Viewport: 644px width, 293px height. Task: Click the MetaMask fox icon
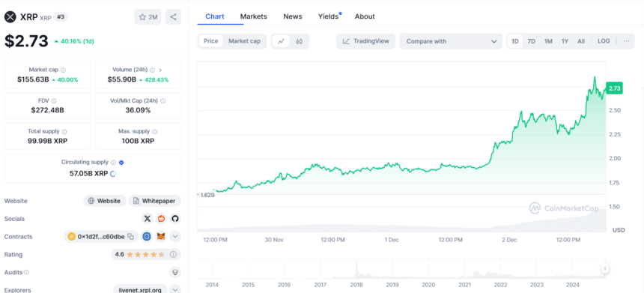coord(162,237)
